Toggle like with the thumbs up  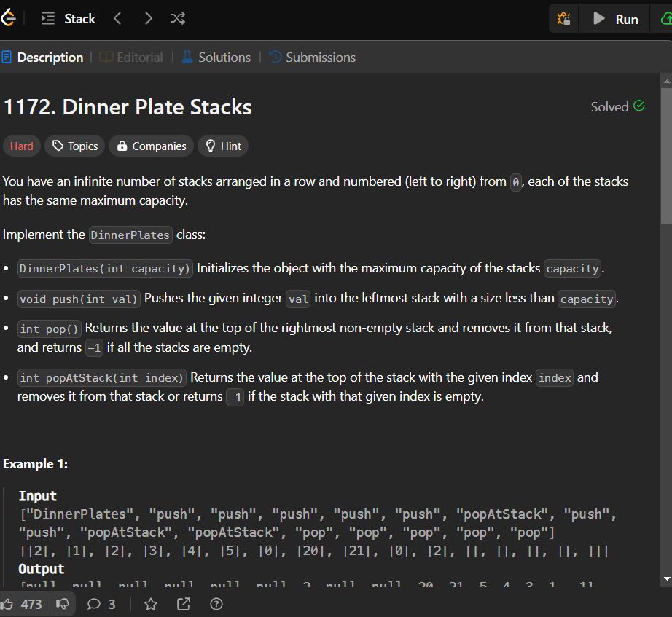point(22,604)
